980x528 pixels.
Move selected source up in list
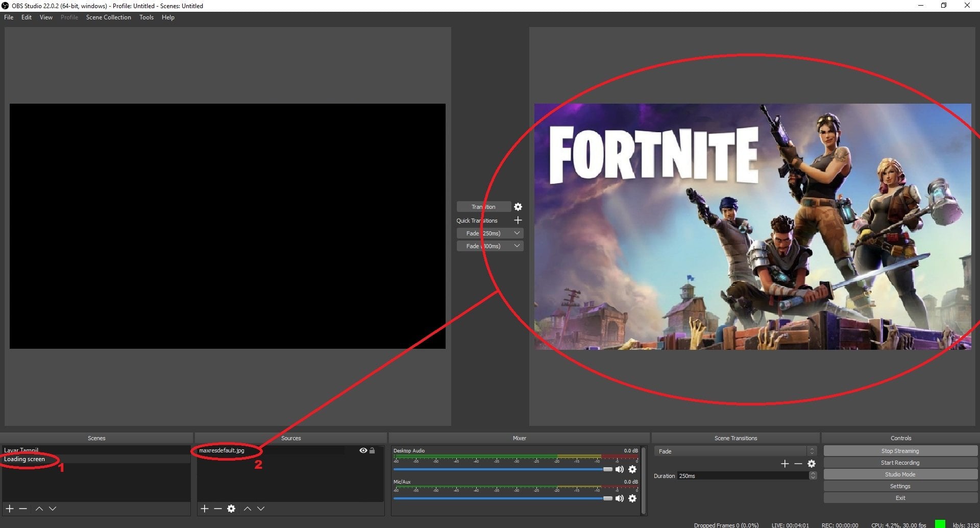tap(248, 509)
